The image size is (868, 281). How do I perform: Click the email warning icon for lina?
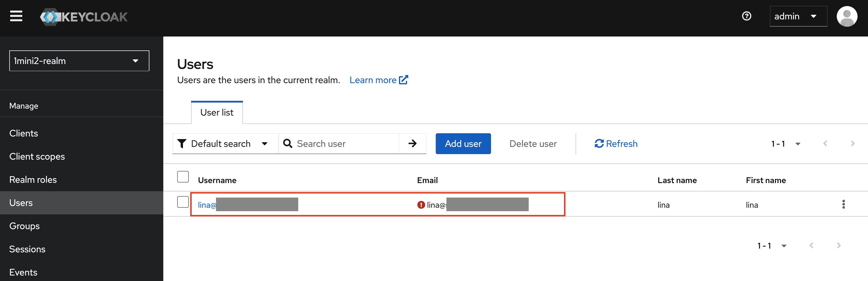421,205
